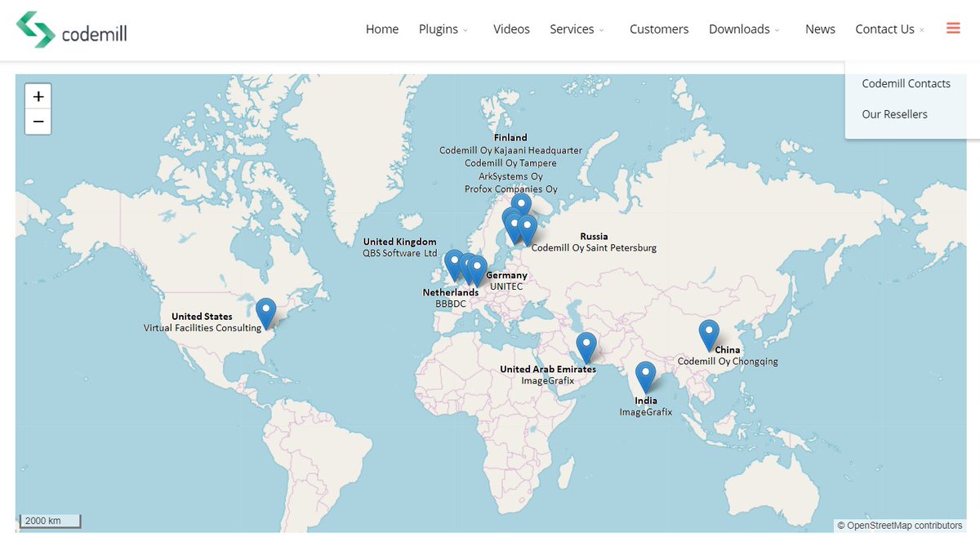Open the red hamburger menu icon
980x546 pixels.
(953, 28)
